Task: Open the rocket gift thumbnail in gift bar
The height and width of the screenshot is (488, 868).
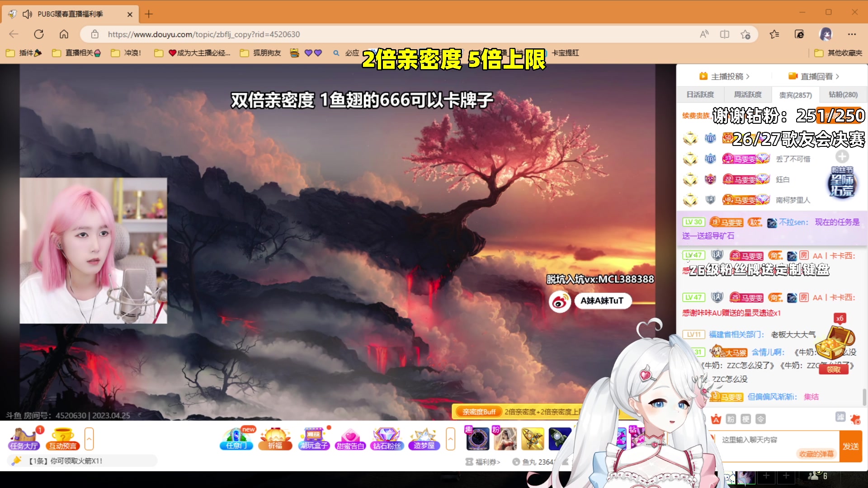Action: [533, 438]
